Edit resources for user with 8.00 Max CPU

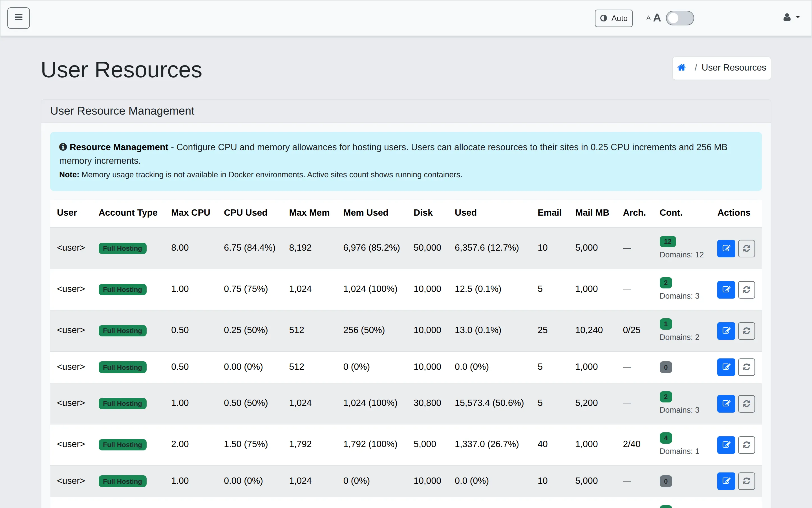726,249
